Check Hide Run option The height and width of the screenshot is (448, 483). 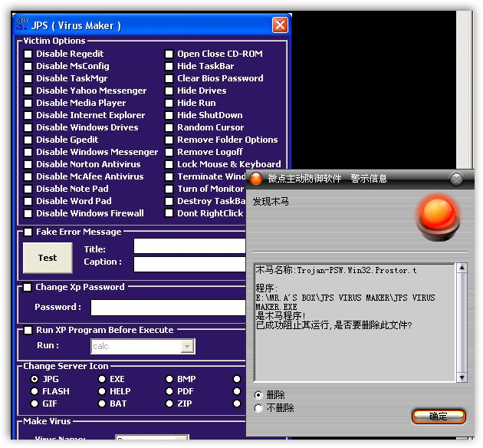tap(169, 103)
